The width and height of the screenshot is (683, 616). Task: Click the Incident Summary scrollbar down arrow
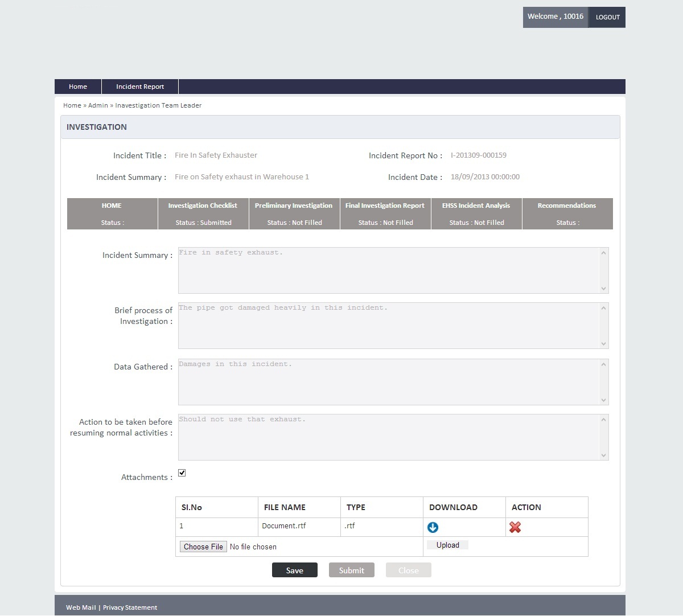[603, 289]
